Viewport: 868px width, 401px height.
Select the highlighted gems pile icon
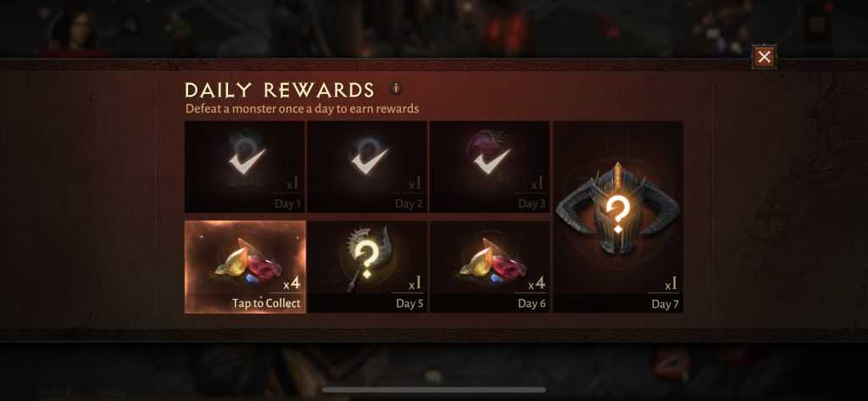(x=247, y=260)
